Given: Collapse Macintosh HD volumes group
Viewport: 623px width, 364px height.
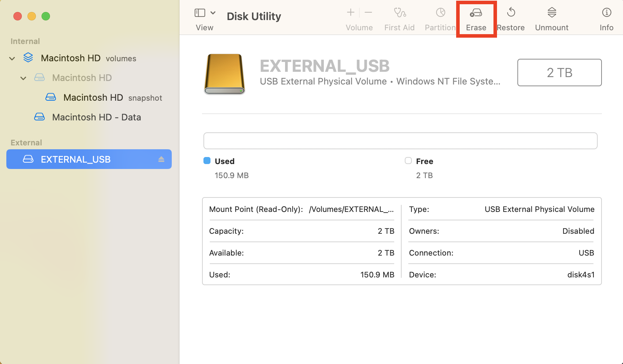Looking at the screenshot, I should (x=12, y=58).
